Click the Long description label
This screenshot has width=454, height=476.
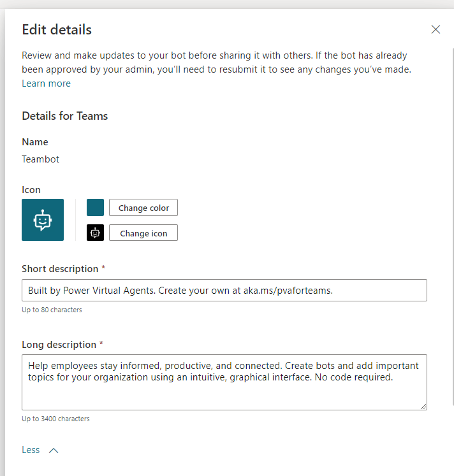coord(59,345)
